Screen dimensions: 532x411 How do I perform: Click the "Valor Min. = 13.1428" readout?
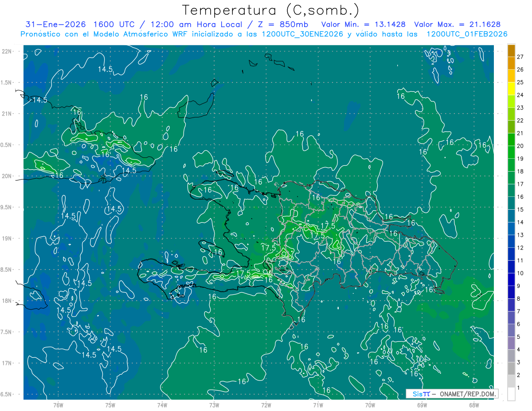click(364, 24)
